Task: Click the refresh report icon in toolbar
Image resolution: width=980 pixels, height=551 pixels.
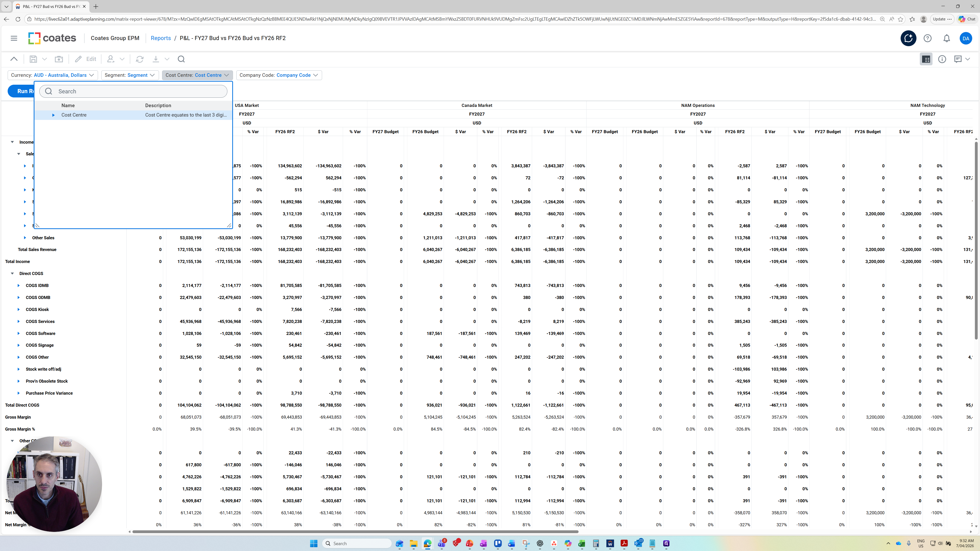Action: 140,59
